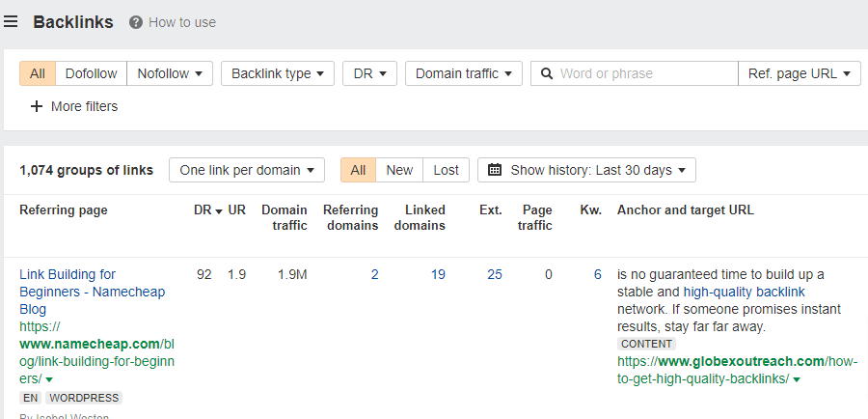Click the CONTENT link-type tag

[646, 344]
